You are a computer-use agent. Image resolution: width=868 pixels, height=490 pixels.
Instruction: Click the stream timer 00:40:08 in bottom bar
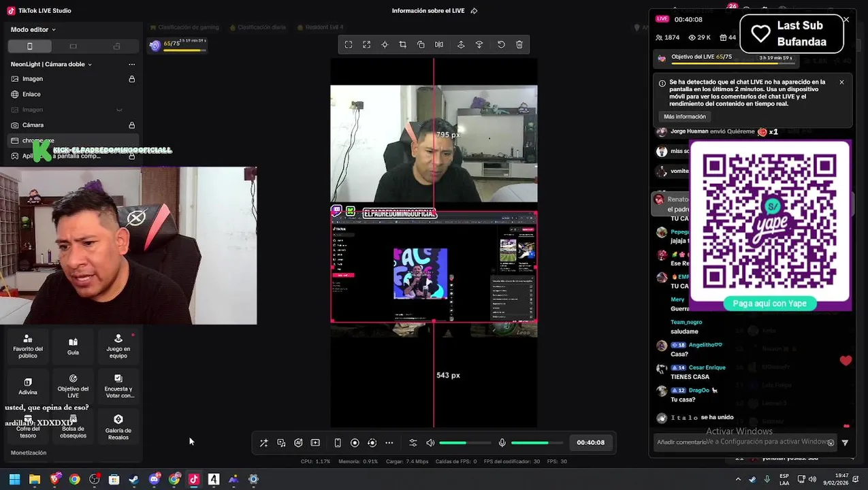coord(590,442)
